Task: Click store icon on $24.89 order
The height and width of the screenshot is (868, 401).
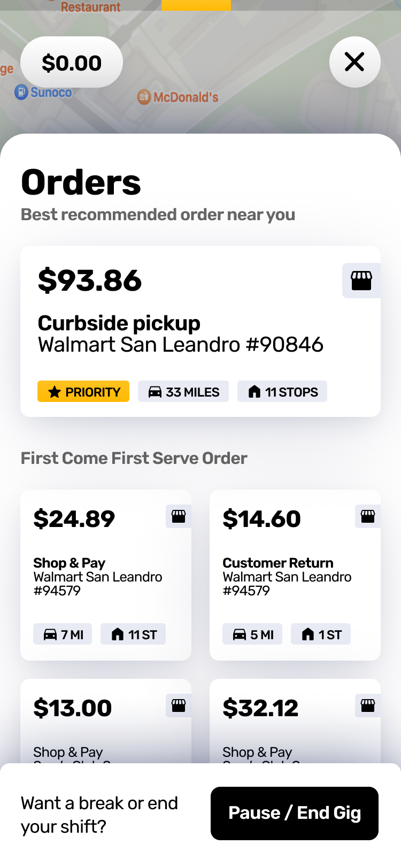Action: 179,516
